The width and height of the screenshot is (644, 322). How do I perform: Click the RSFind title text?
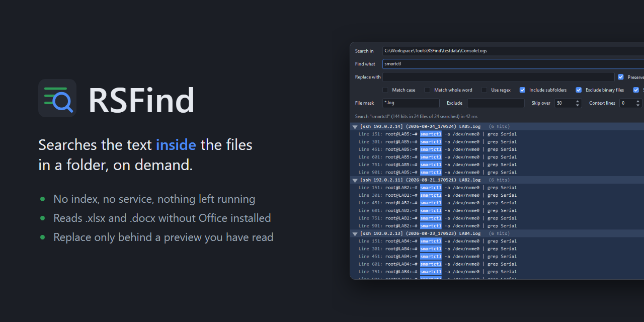pyautogui.click(x=141, y=100)
